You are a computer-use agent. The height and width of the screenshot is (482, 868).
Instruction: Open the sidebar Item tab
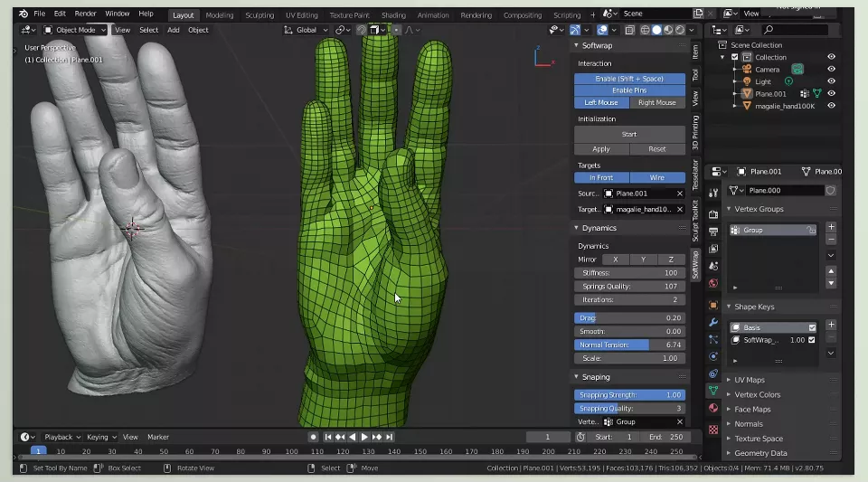pos(695,52)
